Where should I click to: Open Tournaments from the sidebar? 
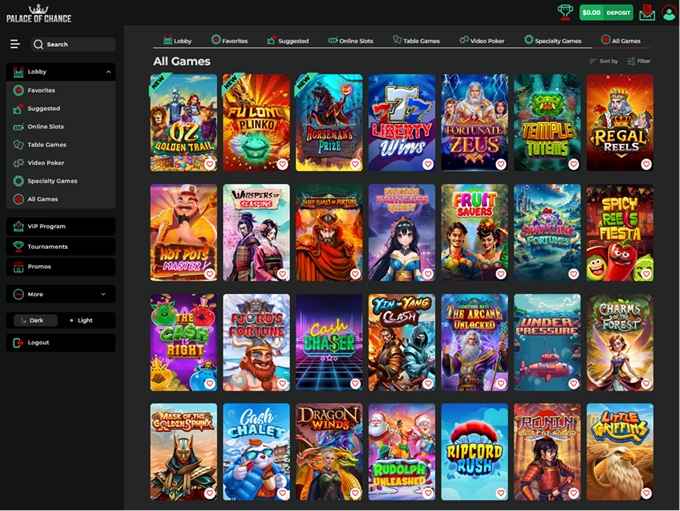(48, 246)
